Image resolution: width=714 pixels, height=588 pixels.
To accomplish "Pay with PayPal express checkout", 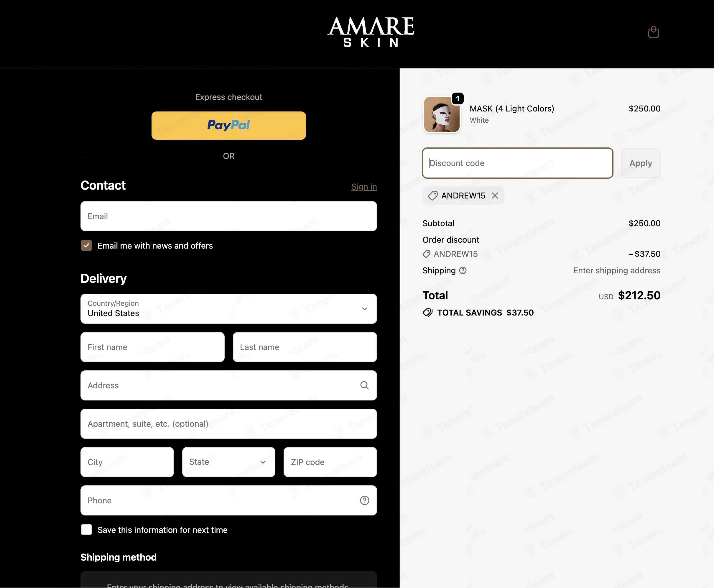I will tap(228, 125).
